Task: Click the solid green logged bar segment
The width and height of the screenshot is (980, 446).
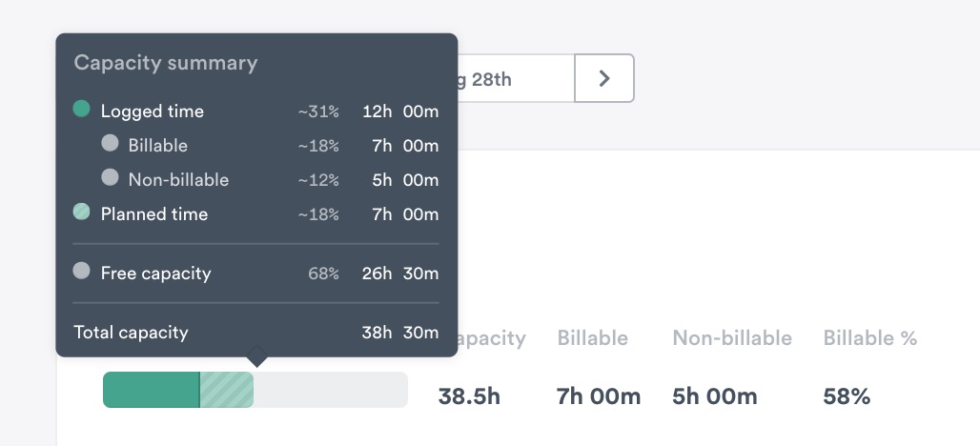Action: (150, 390)
